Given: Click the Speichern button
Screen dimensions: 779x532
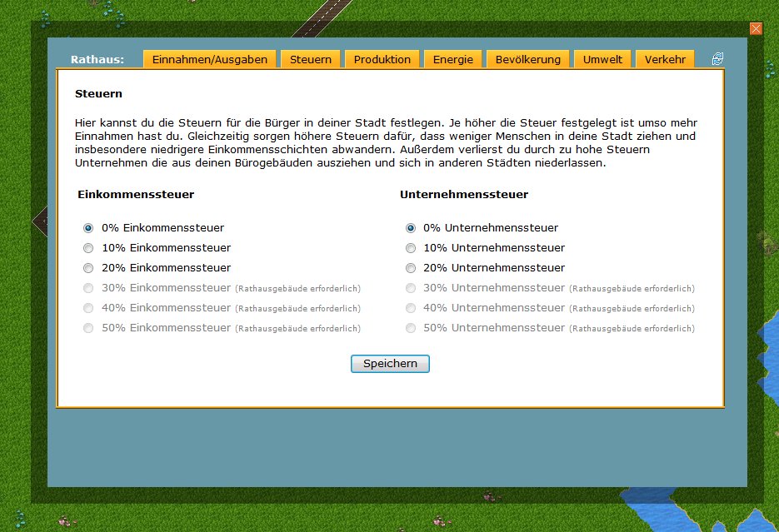Looking at the screenshot, I should pyautogui.click(x=390, y=364).
